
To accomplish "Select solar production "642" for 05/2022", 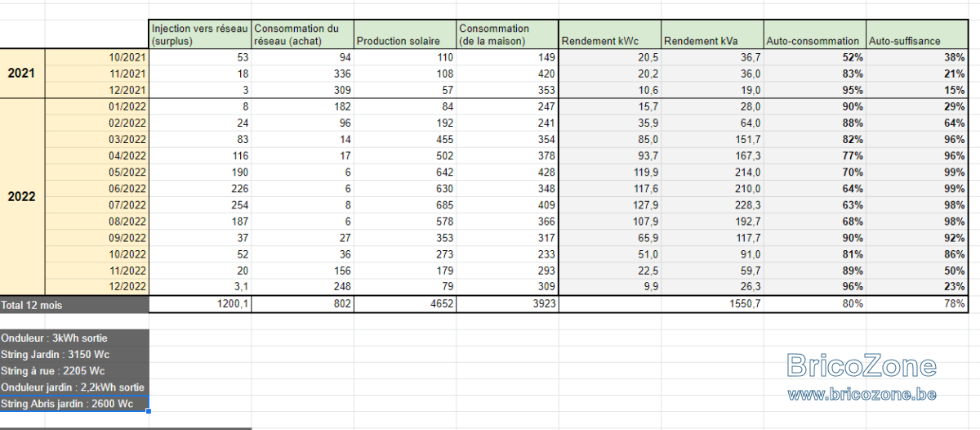I will (x=404, y=172).
